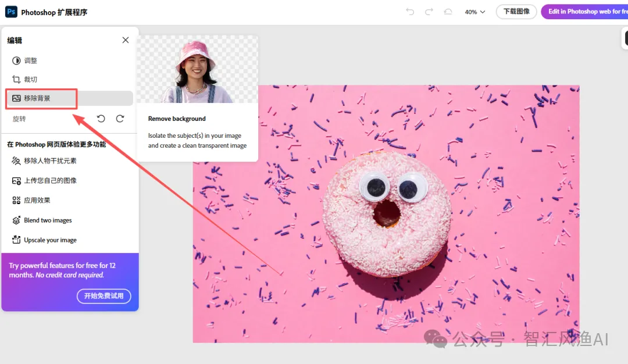628x364 pixels.
Task: Select the 裁切 crop menu entry
Action: pyautogui.click(x=30, y=79)
